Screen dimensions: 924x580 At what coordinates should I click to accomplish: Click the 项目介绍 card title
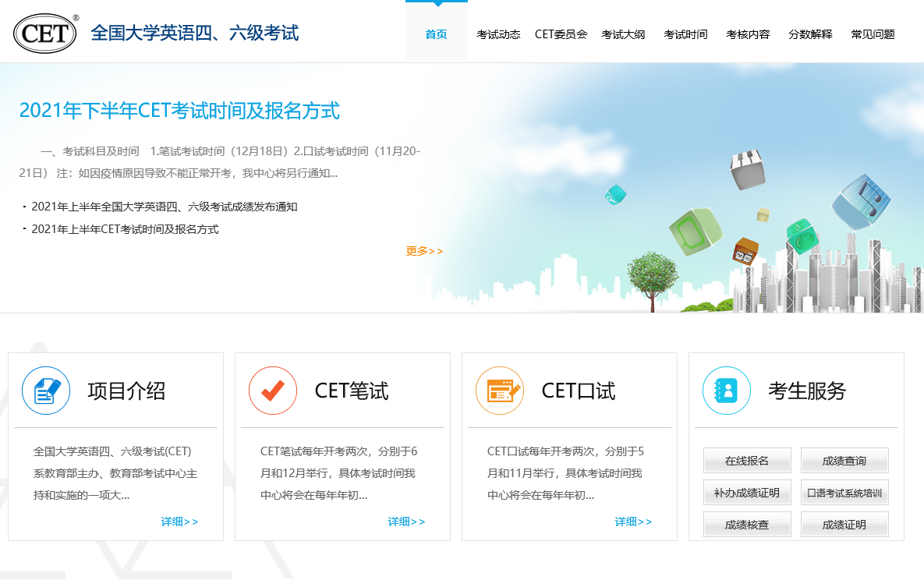pyautogui.click(x=126, y=391)
